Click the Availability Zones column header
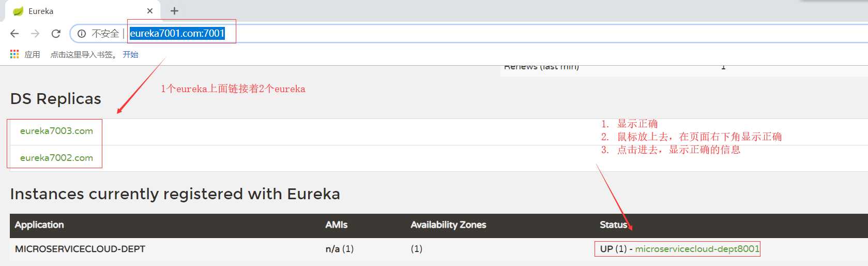The height and width of the screenshot is (266, 868). pos(448,225)
